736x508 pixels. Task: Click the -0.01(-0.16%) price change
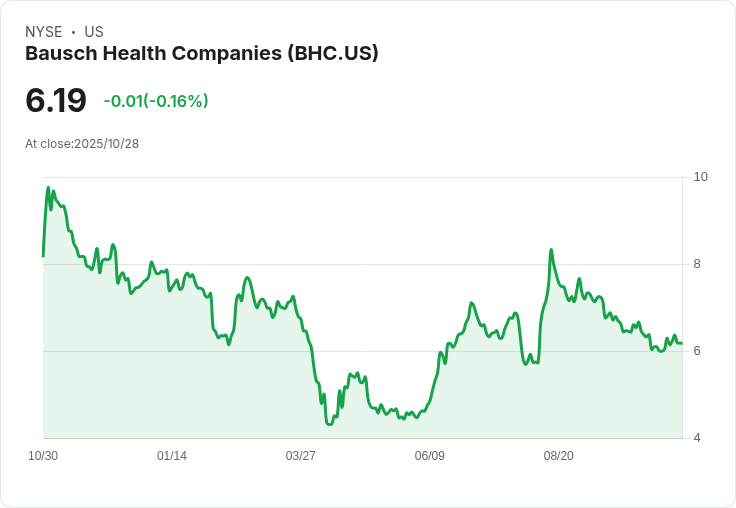[155, 101]
